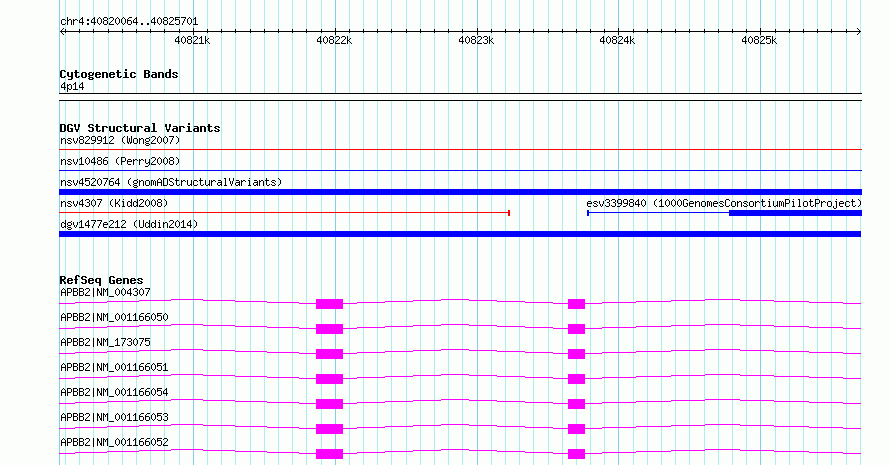Click the red nsv4307 variant line
890x465 pixels.
[284, 213]
